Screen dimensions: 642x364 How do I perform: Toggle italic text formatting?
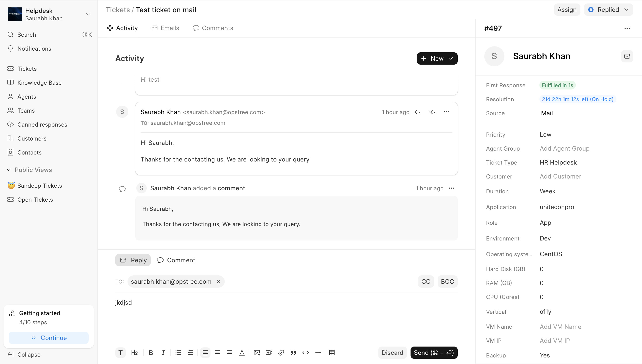[163, 353]
